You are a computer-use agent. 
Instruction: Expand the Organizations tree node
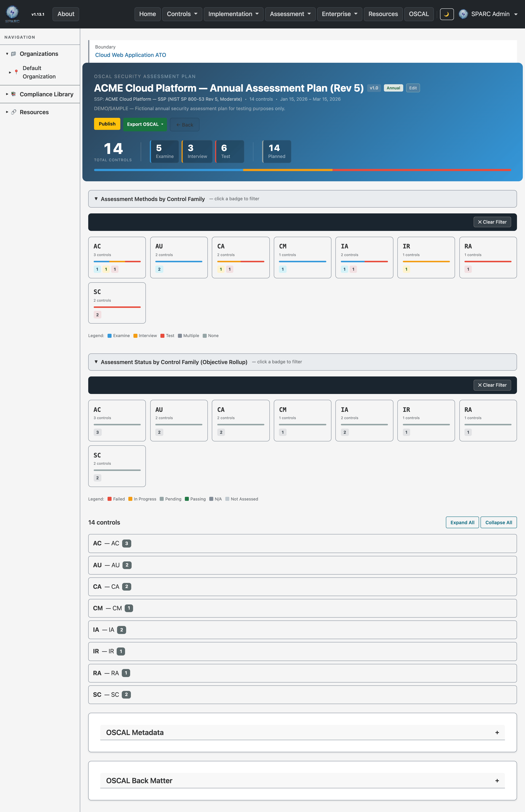pyautogui.click(x=7, y=54)
